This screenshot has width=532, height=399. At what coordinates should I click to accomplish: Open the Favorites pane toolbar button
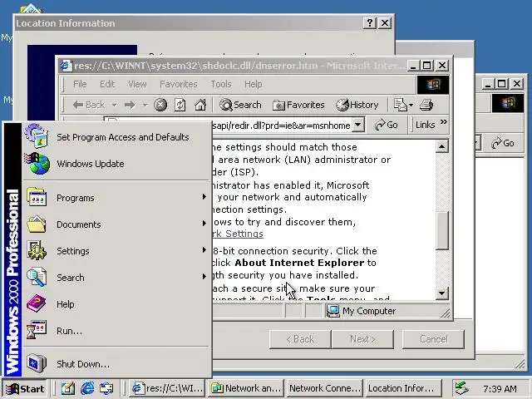298,105
